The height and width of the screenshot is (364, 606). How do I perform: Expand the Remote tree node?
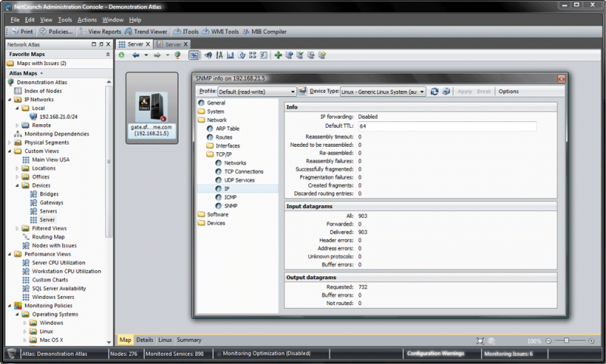(x=17, y=126)
